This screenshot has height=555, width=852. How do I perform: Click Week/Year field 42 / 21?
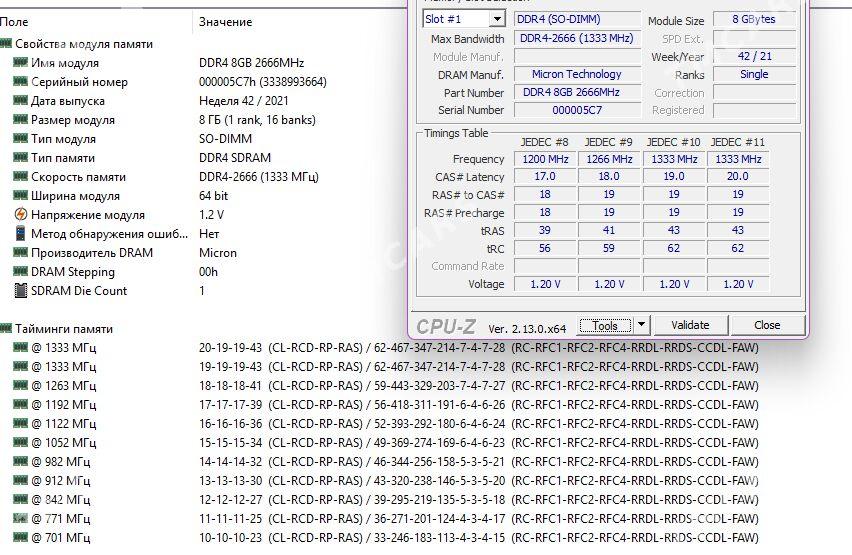(x=754, y=56)
